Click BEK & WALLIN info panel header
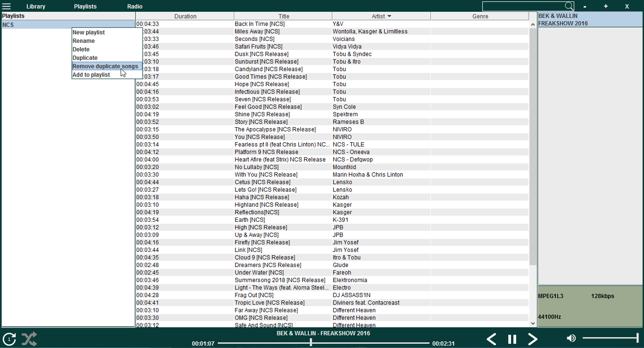644x348 pixels. tap(590, 20)
